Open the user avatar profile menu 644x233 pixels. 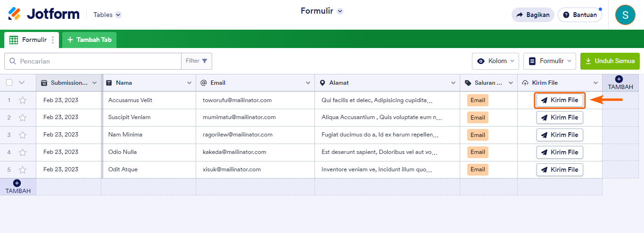point(625,15)
